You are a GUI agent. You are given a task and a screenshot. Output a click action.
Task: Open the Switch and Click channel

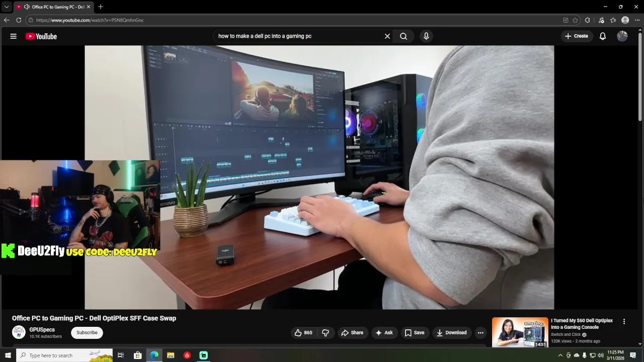(566, 335)
